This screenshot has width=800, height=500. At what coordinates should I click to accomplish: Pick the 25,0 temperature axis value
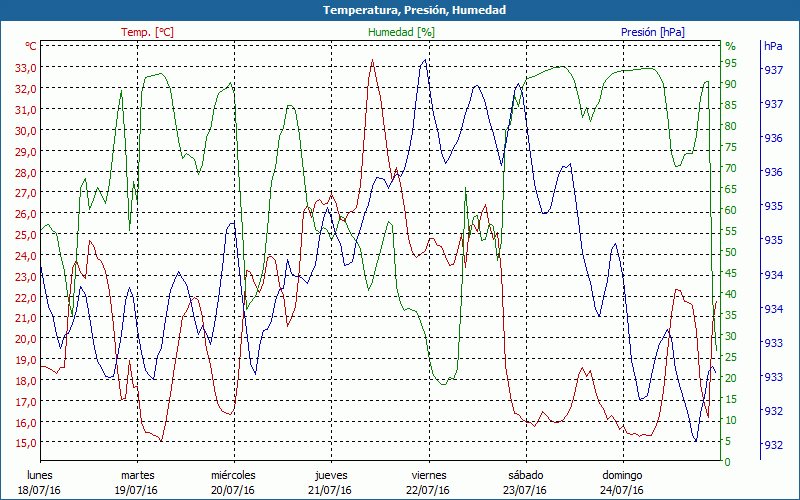tap(26, 234)
